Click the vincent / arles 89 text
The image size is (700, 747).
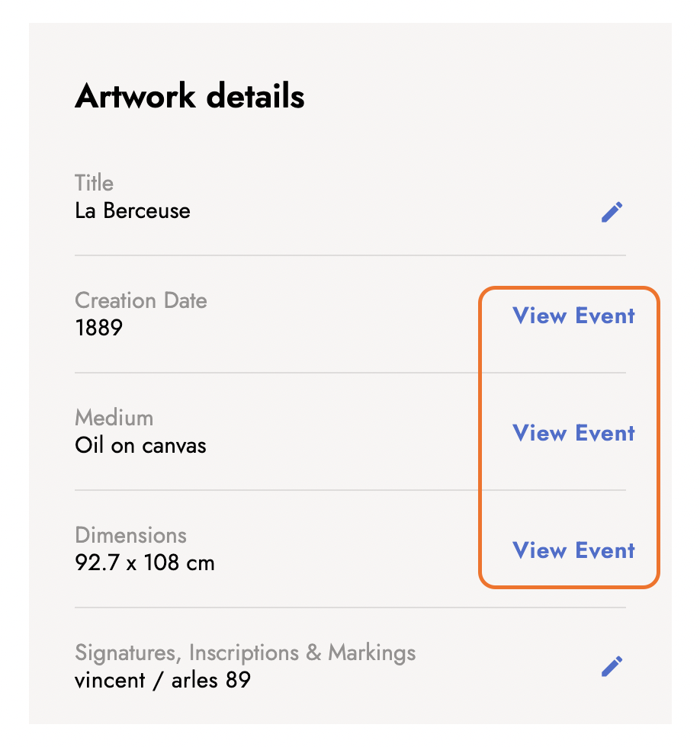(162, 680)
